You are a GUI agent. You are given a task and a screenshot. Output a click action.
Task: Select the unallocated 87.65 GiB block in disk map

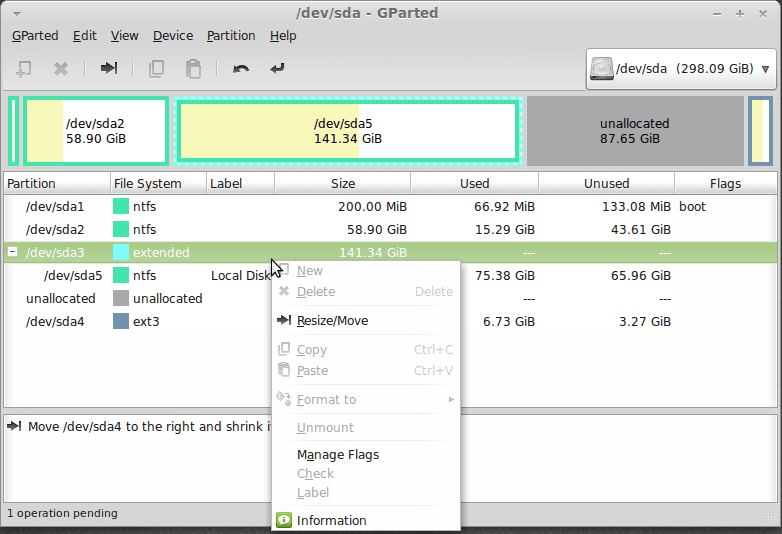tap(635, 131)
